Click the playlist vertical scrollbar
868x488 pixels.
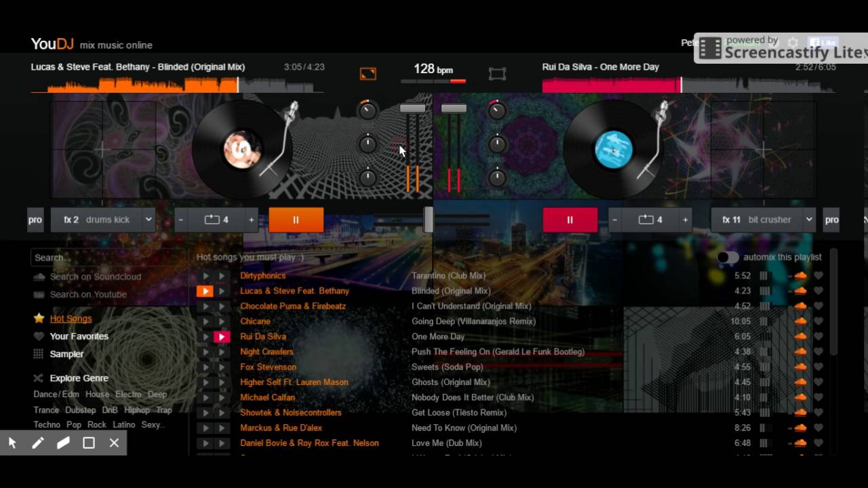833,302
